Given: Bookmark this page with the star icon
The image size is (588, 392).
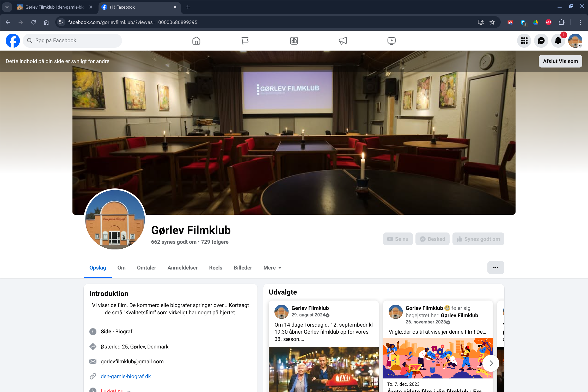Looking at the screenshot, I should pos(492,22).
